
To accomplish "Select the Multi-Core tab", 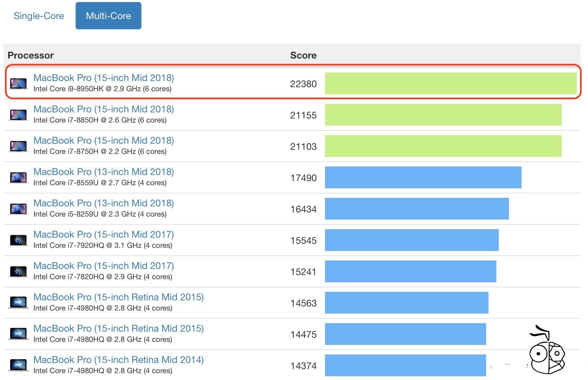I will point(108,15).
